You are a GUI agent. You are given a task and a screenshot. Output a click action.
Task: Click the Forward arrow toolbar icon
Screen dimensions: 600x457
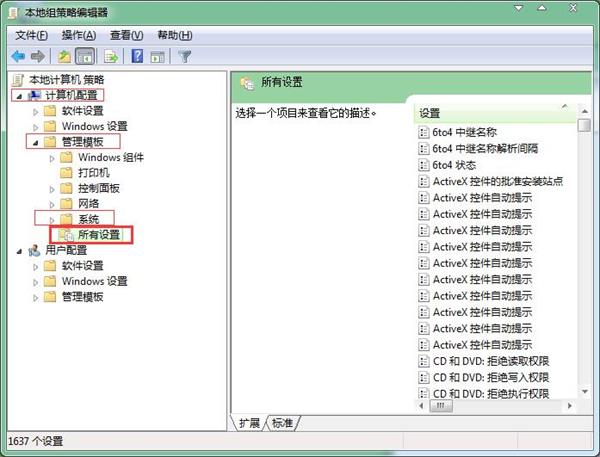pos(38,57)
